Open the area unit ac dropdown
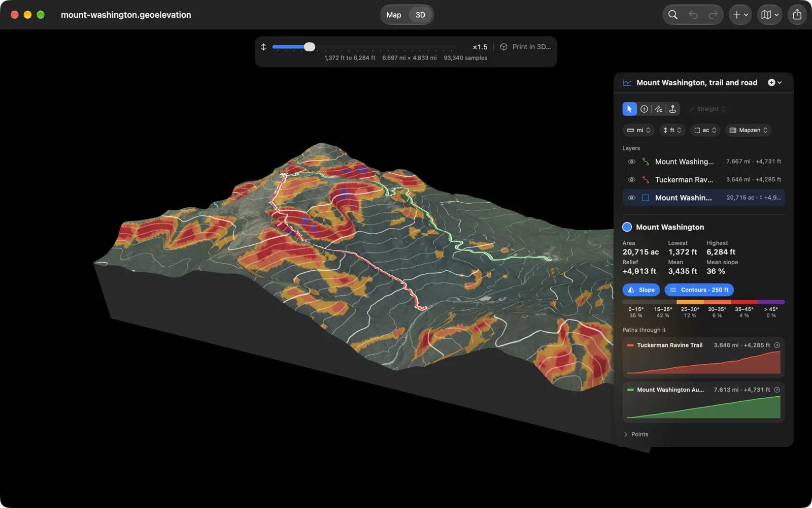The height and width of the screenshot is (508, 812). coord(705,130)
